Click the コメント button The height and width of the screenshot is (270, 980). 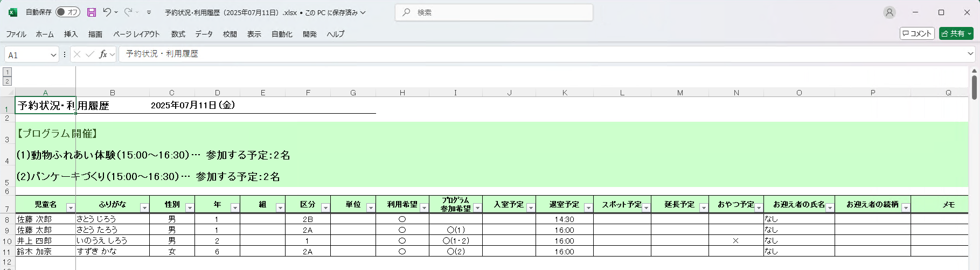pyautogui.click(x=916, y=33)
